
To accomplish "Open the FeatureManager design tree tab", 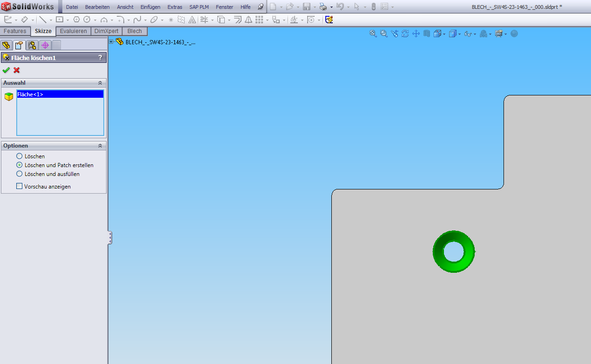I will tap(6, 45).
